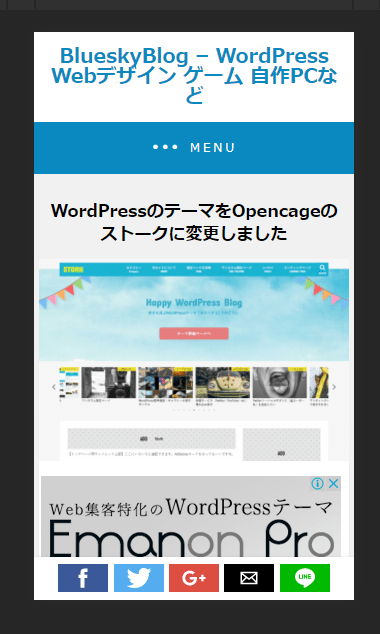Open the Emanon Pro WordPress theme ad

(191, 517)
